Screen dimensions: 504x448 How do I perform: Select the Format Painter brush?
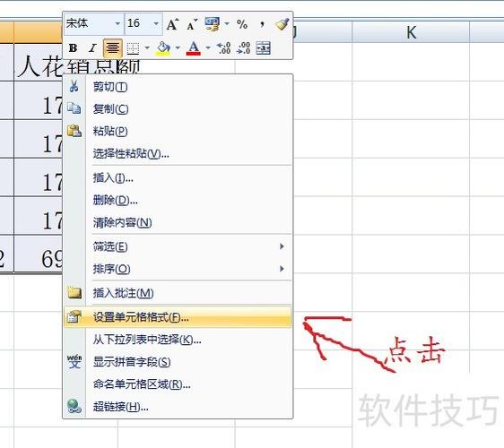point(282,24)
